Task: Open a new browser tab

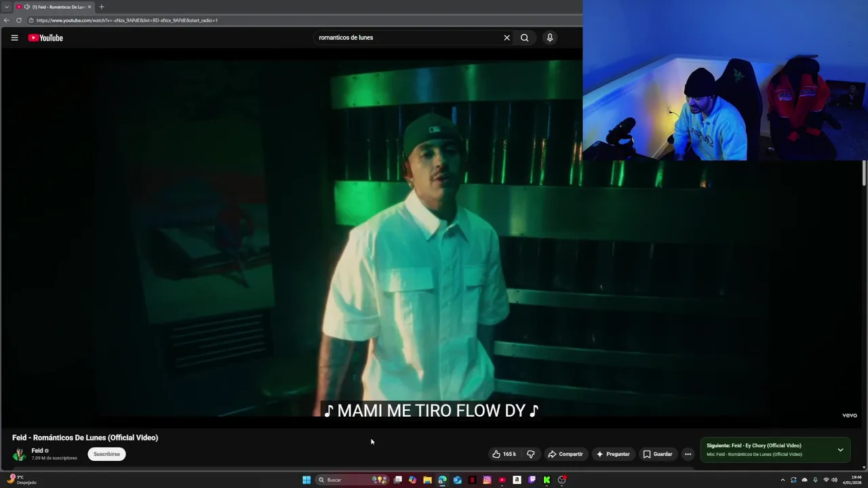Action: coord(102,7)
